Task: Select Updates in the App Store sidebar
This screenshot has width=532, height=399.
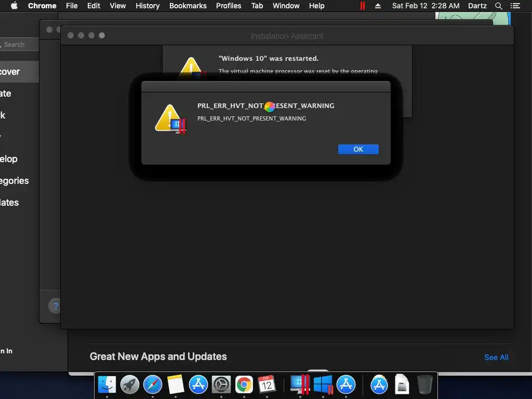Action: 19,202
